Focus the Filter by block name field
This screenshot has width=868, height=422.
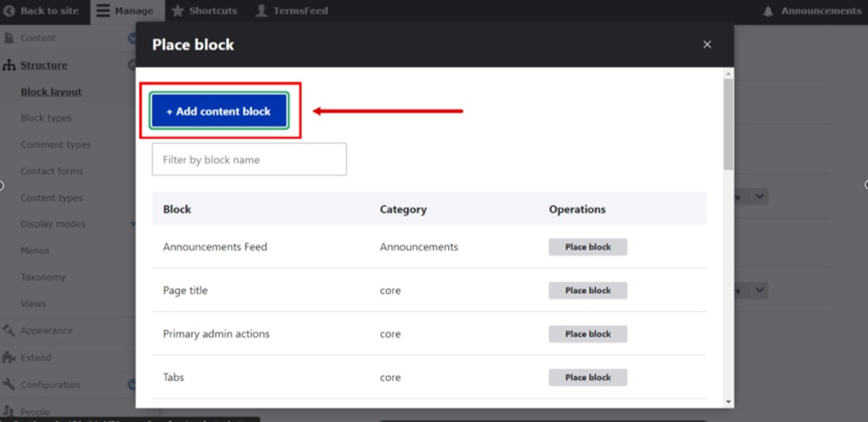click(x=249, y=160)
